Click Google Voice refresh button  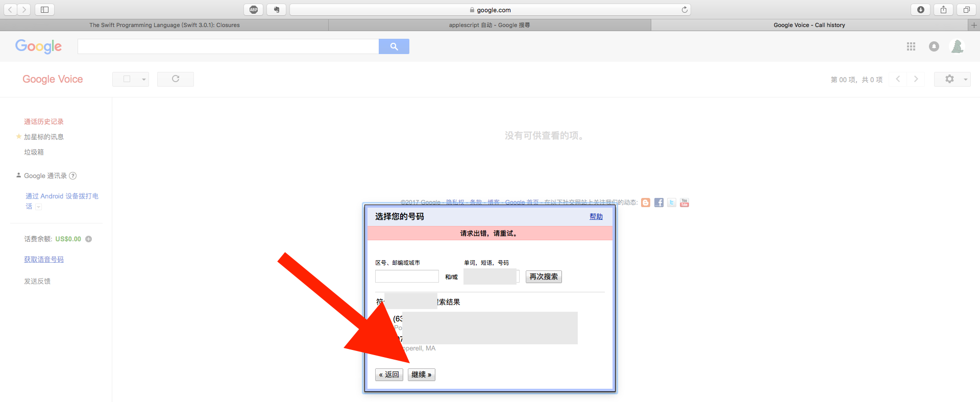coord(176,79)
